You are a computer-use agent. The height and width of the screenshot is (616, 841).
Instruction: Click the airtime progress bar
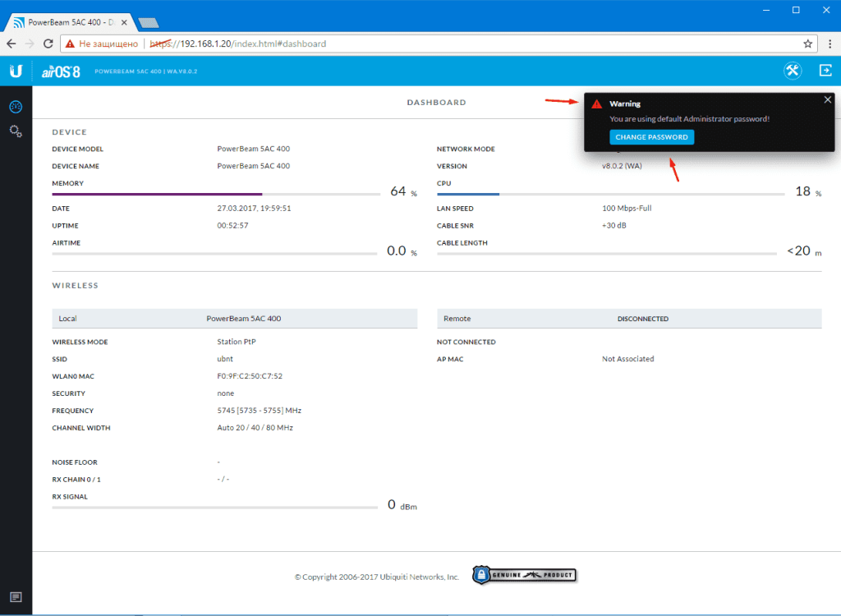pos(214,253)
